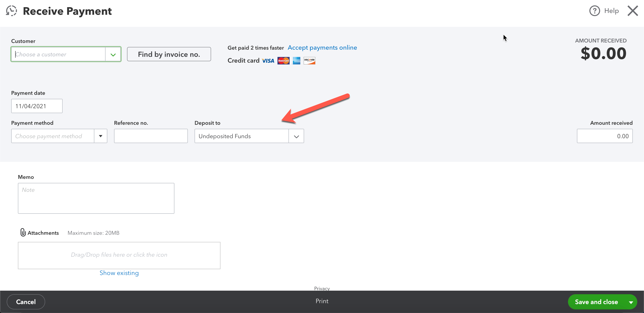Image resolution: width=644 pixels, height=313 pixels.
Task: Click the Print option at the bottom
Action: pyautogui.click(x=322, y=301)
